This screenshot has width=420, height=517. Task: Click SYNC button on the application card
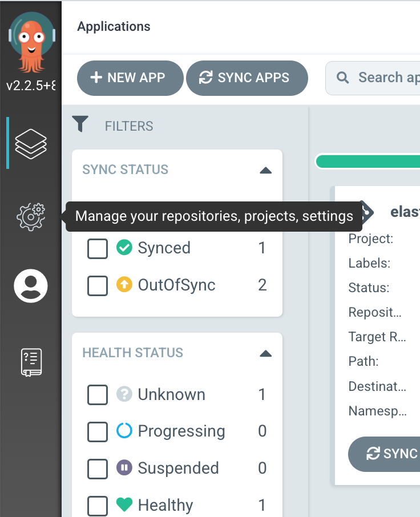coord(384,454)
